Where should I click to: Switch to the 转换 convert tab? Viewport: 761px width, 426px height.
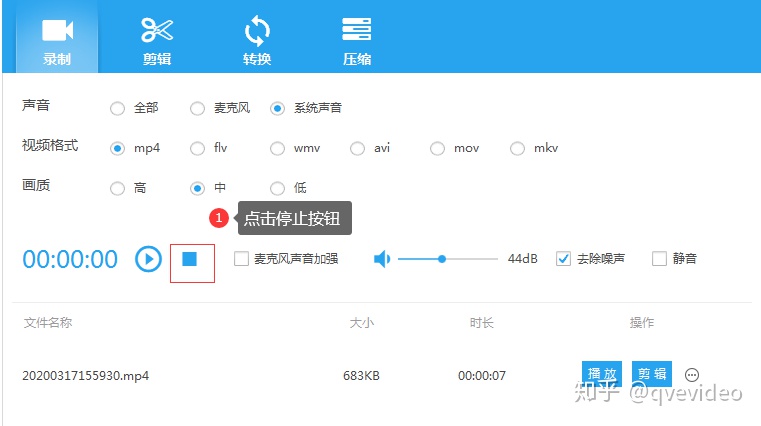[257, 41]
